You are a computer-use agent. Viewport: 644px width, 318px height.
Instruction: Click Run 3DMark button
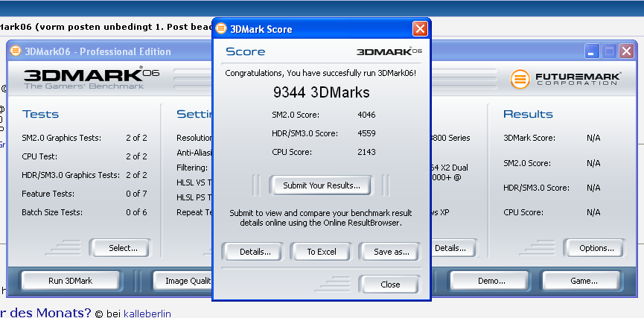[70, 281]
